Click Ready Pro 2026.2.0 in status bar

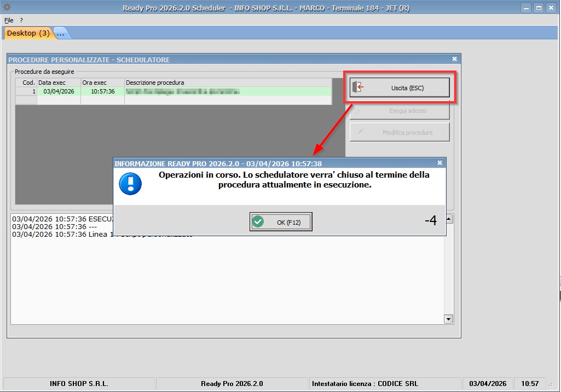point(232,383)
